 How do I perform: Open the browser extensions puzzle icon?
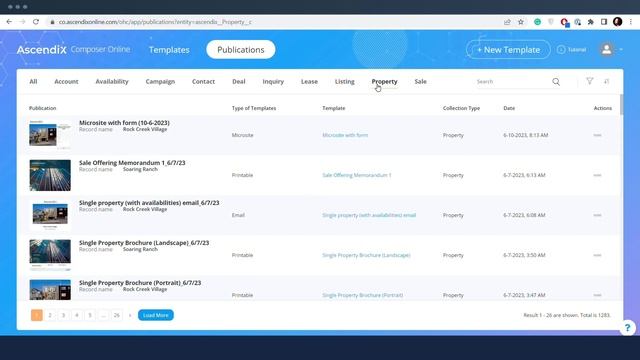click(591, 22)
